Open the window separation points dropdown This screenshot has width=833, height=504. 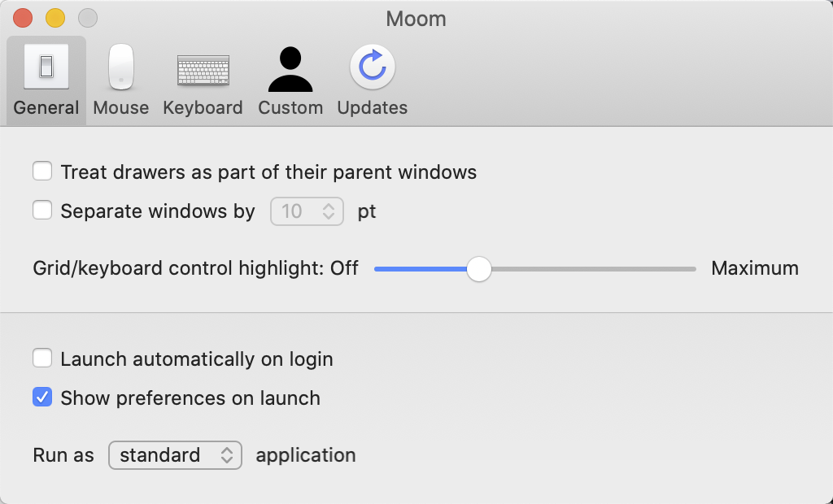(x=307, y=211)
